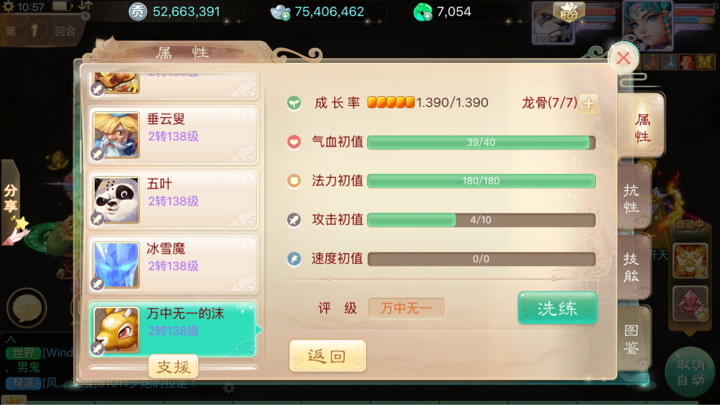Select the 冰雪魔 ice pet entry
The height and width of the screenshot is (405, 720).
(173, 265)
